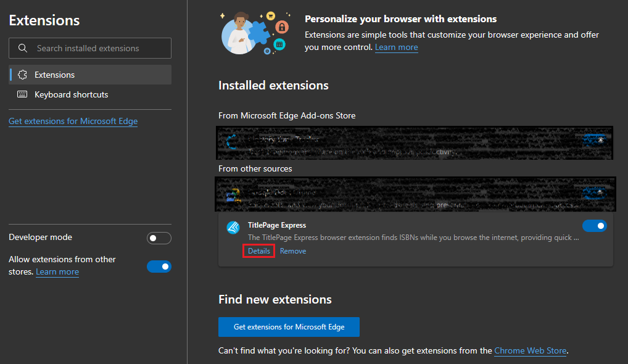Select the Keyboard shortcuts label in the sidebar

71,94
